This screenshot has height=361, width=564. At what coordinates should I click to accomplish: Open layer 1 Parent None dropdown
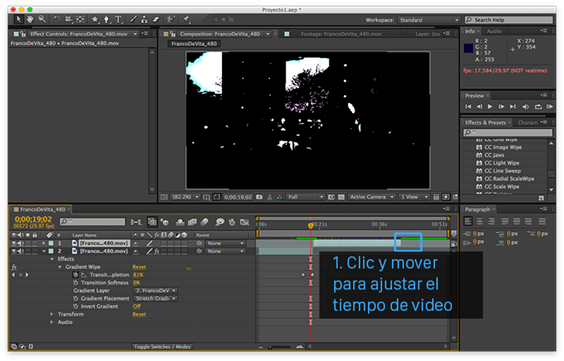[x=225, y=243]
